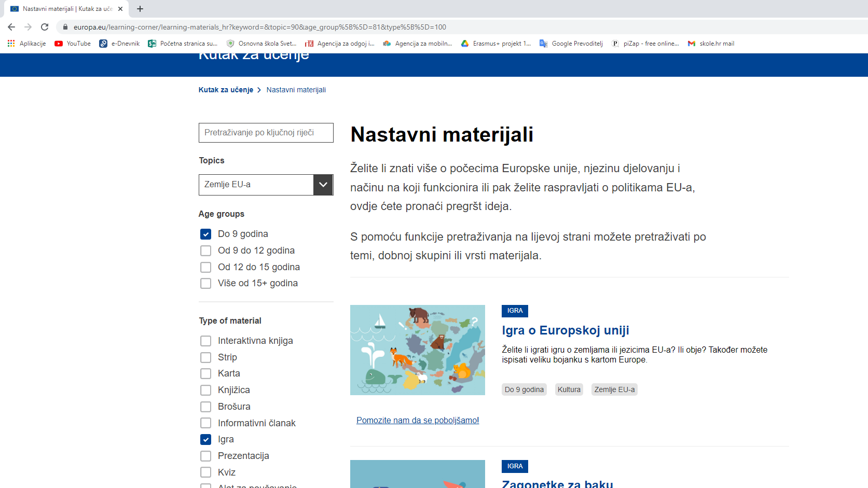Screen dimensions: 868x488
Task: Open the YouTube bookmark
Action: 73,44
